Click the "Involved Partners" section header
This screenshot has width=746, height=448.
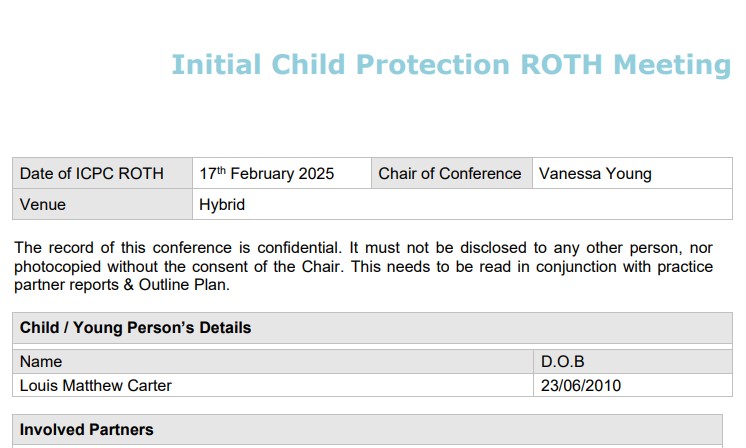(x=87, y=430)
